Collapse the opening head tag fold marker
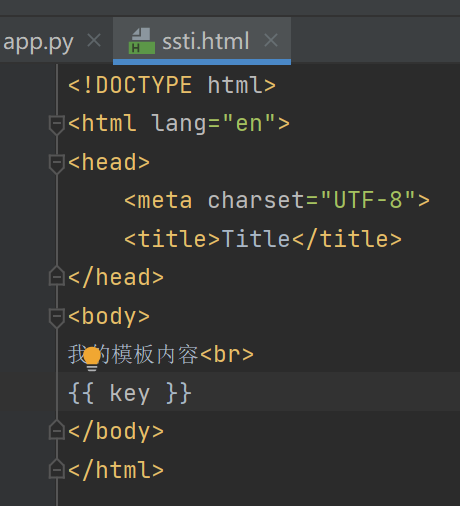Screen dimensions: 460x506 pyautogui.click(x=57, y=163)
